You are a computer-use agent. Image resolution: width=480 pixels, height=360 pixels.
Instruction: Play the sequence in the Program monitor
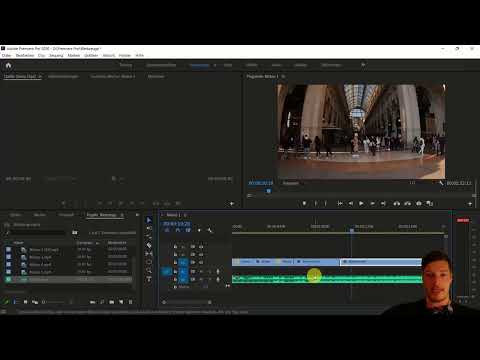coord(361,203)
